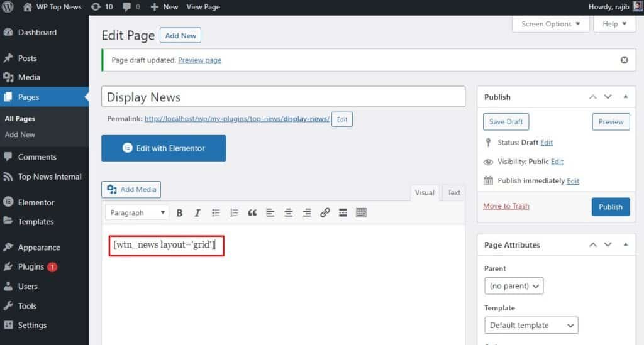Align text center

(288, 213)
